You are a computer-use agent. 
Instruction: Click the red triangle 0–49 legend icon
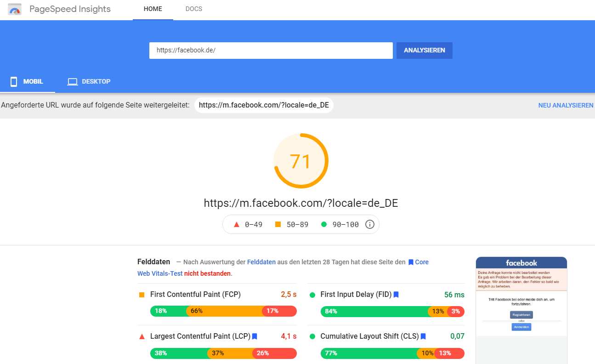point(237,224)
